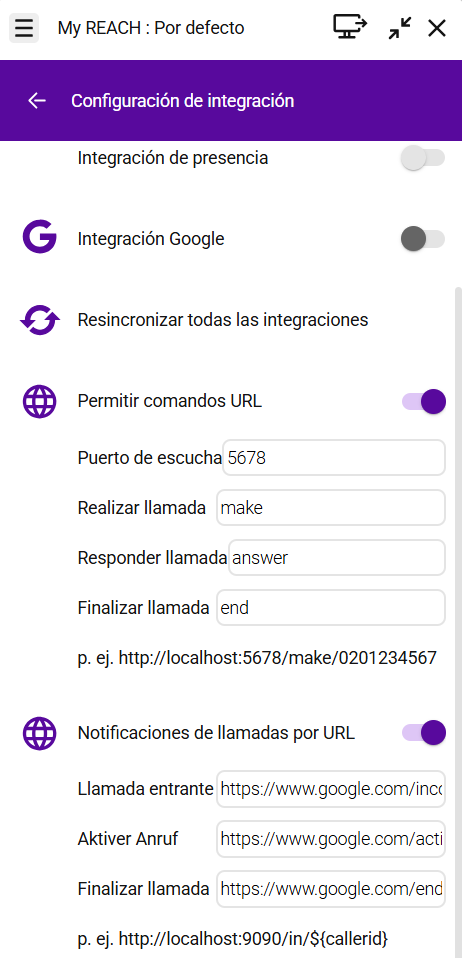The height and width of the screenshot is (958, 462).
Task: Click globe icon beside Permitir comandos URL
Action: click(x=40, y=401)
